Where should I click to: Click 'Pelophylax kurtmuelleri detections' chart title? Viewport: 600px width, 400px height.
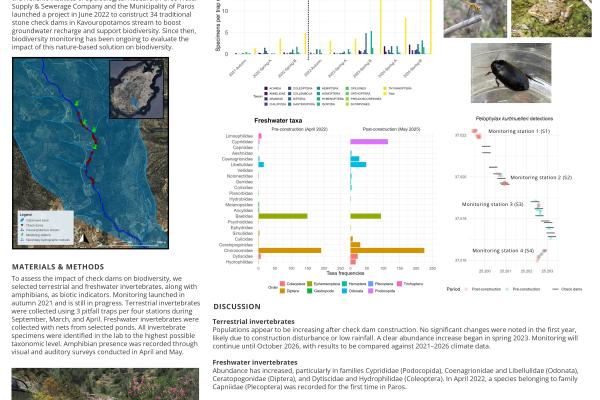point(514,119)
